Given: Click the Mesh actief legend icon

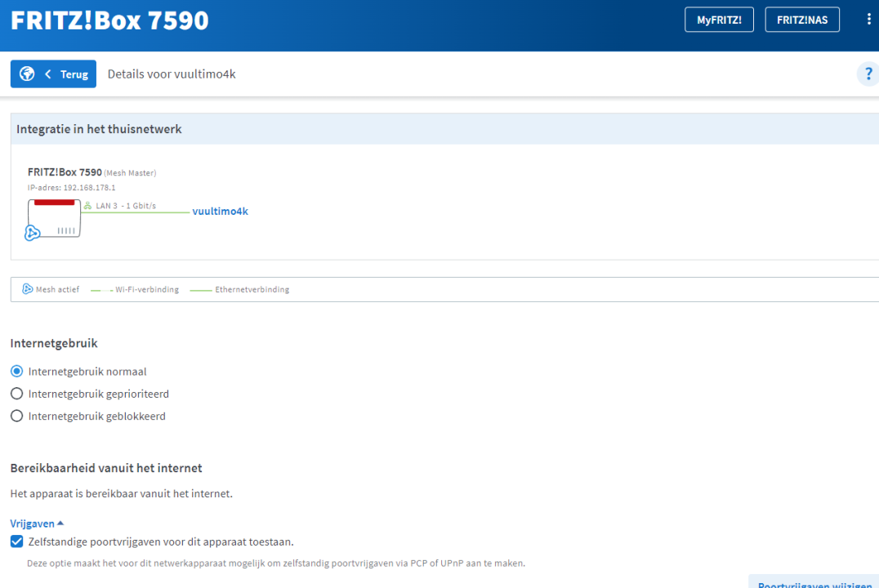Looking at the screenshot, I should click(27, 289).
